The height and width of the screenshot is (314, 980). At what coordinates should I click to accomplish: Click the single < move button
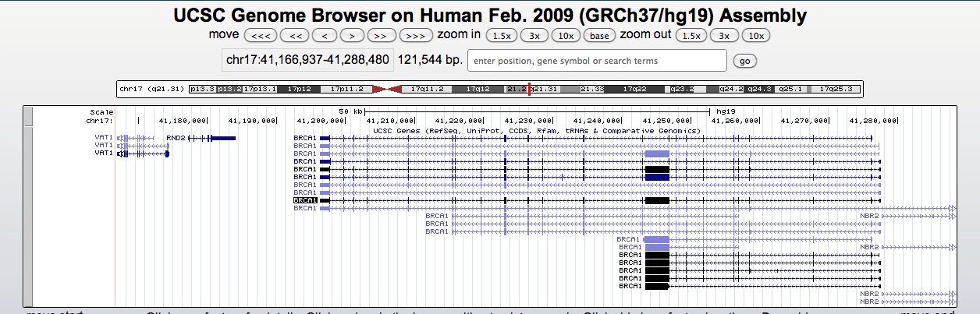coord(324,36)
